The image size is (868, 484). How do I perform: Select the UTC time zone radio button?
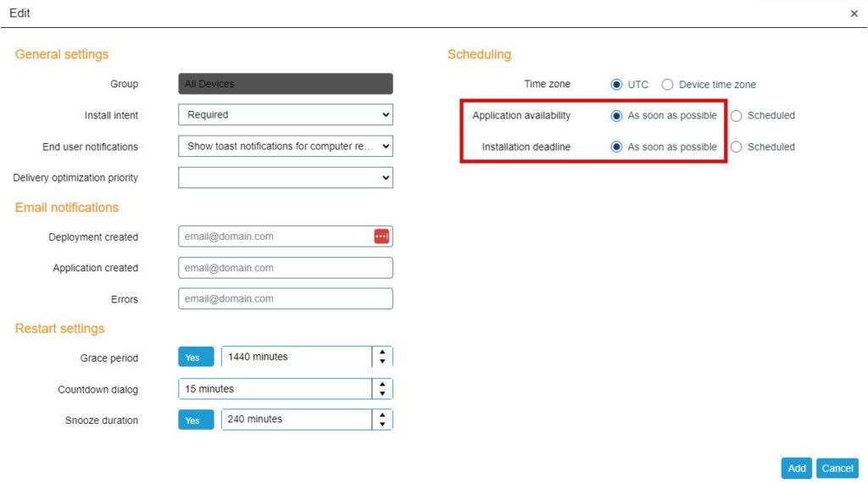coord(616,85)
